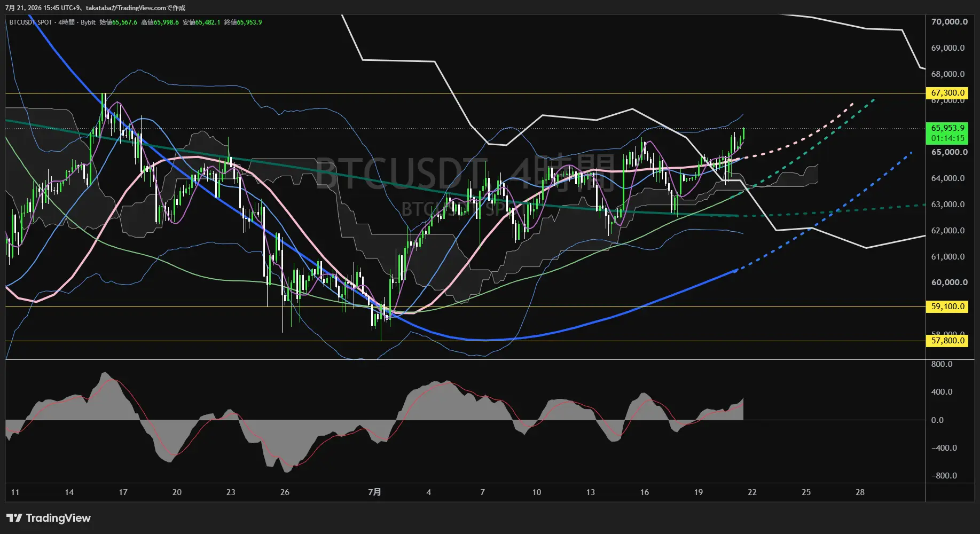The image size is (980, 534).
Task: Click the 7月 month label on time axis
Action: point(374,492)
